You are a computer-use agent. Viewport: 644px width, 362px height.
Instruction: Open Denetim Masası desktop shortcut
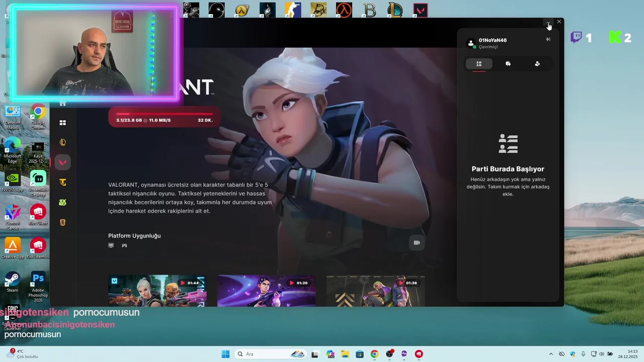pyautogui.click(x=13, y=117)
